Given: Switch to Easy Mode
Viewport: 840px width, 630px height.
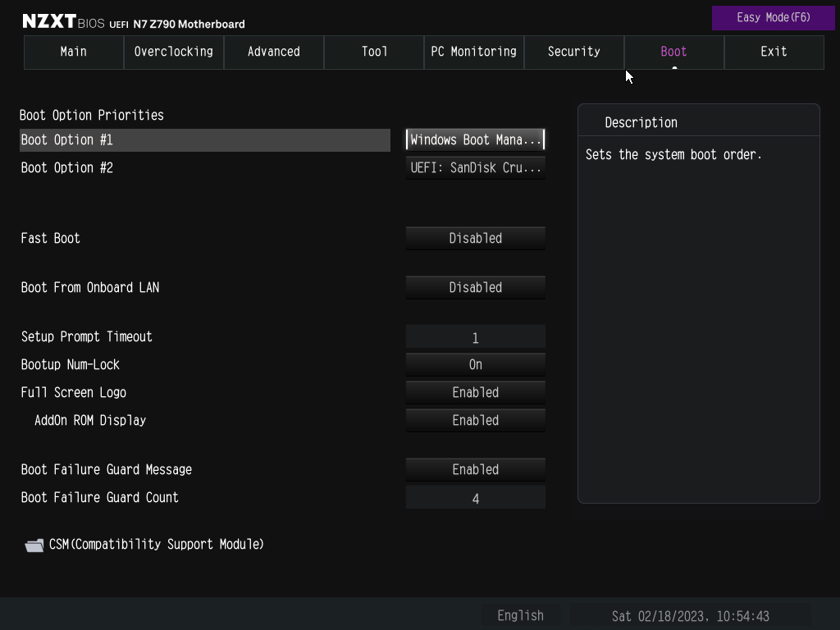Looking at the screenshot, I should click(x=772, y=18).
